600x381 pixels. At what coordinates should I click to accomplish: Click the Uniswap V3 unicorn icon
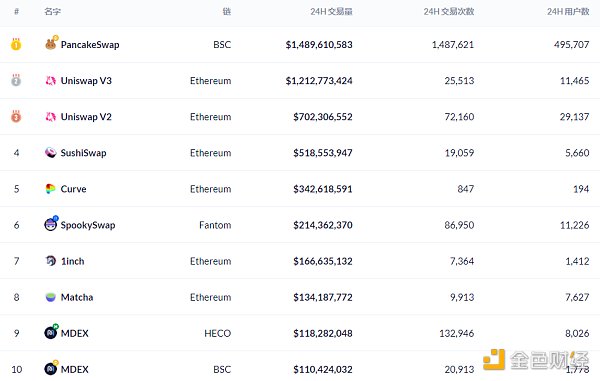click(51, 80)
